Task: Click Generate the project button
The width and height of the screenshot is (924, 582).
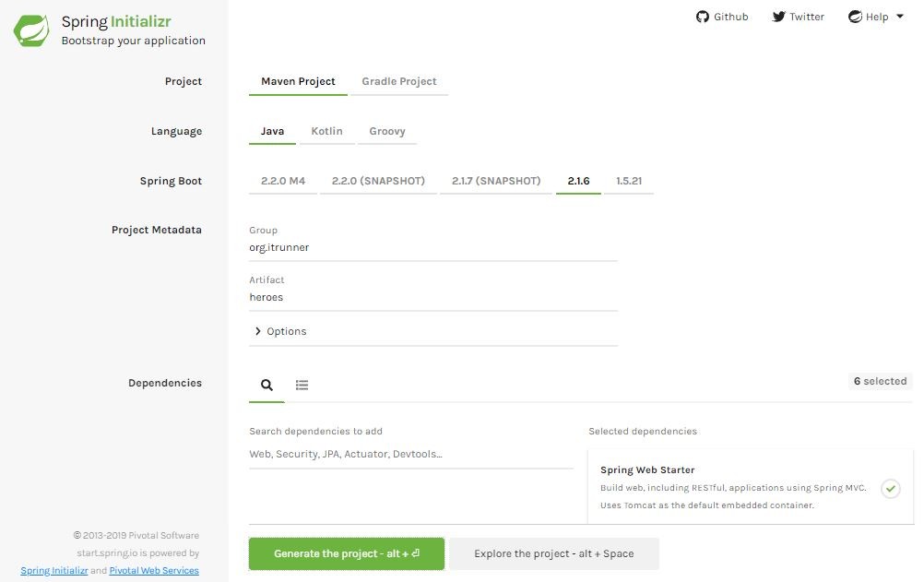Action: [347, 553]
